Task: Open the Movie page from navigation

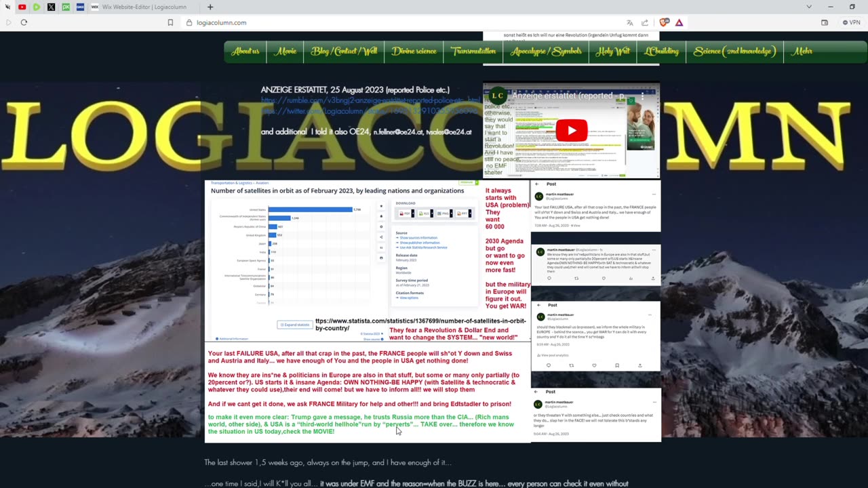Action: [x=285, y=52]
